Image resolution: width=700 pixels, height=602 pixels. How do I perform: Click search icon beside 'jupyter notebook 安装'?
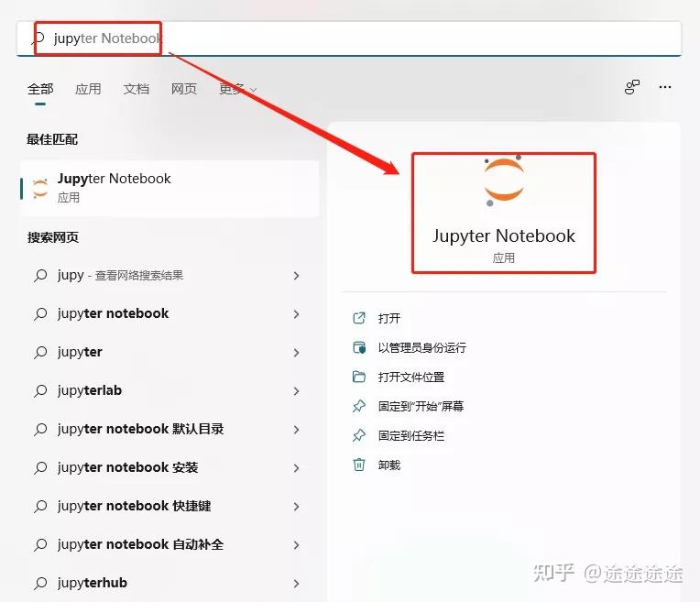40,467
